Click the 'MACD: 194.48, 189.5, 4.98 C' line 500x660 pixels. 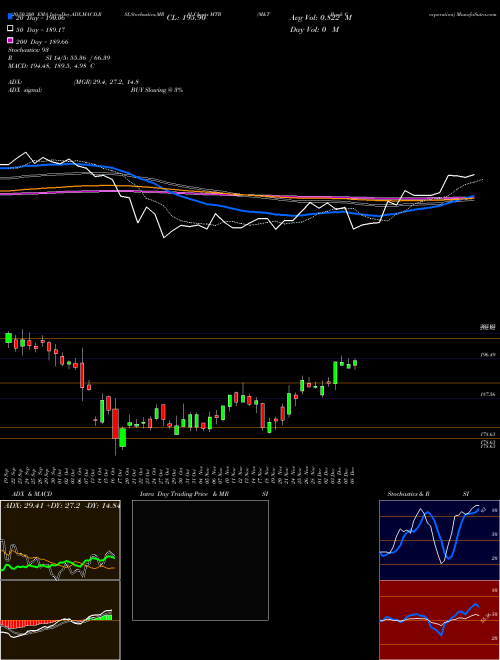[x=51, y=66]
